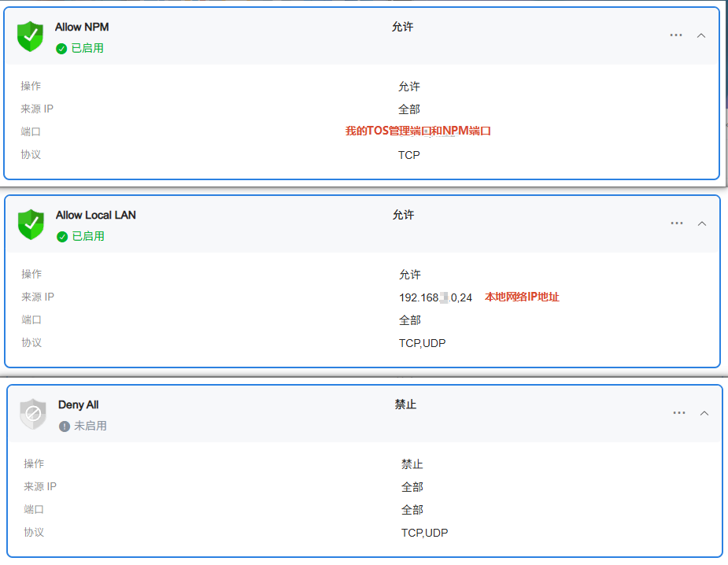Click the port value 全部 in Deny All
Screen dimensions: 728x565
coord(412,510)
